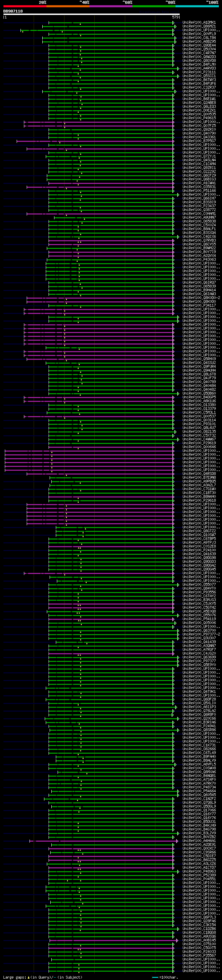Screen dimensions: 222x980
Task: Click hit label UniRef100_P23437
Action: 199,206
